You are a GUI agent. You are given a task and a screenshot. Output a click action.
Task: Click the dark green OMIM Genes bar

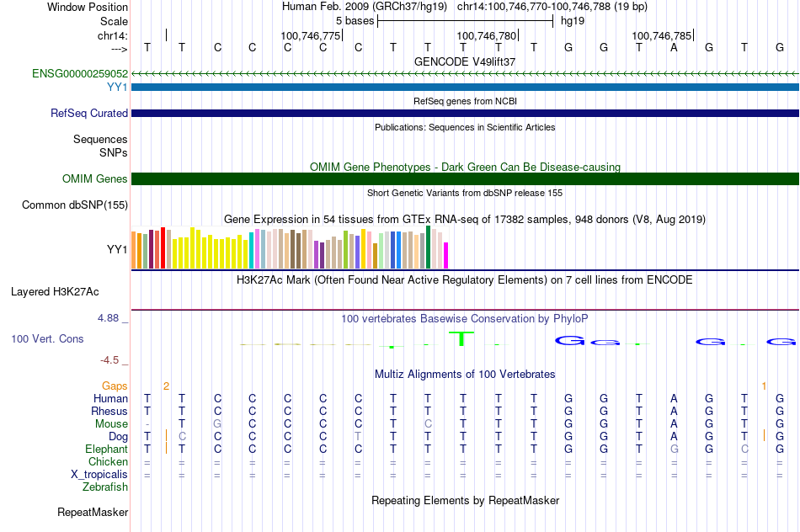pyautogui.click(x=466, y=179)
